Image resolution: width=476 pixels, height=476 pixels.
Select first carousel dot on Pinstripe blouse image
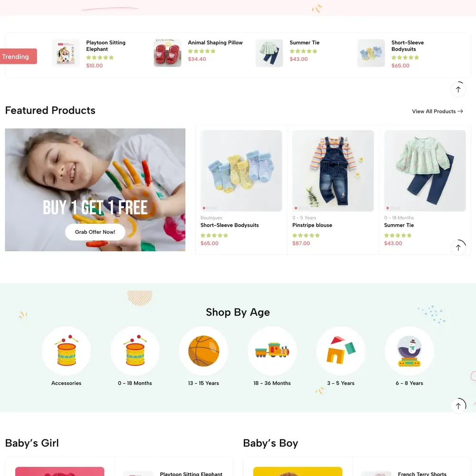(296, 208)
